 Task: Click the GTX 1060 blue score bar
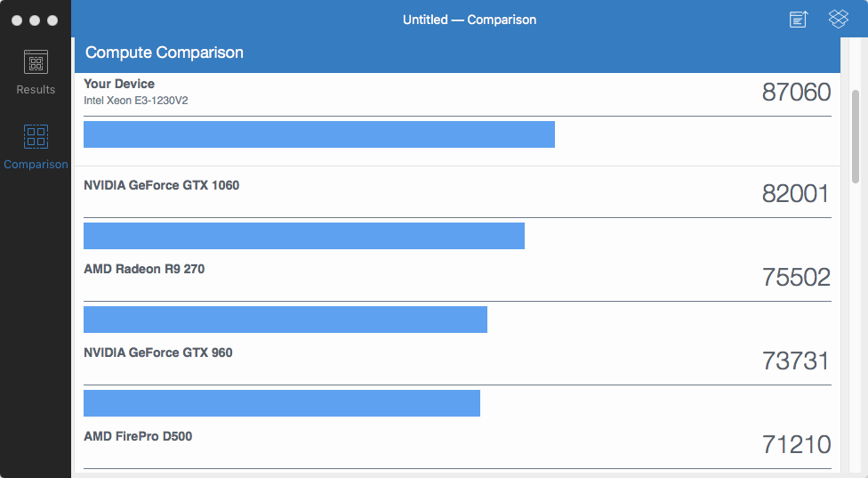pyautogui.click(x=303, y=236)
